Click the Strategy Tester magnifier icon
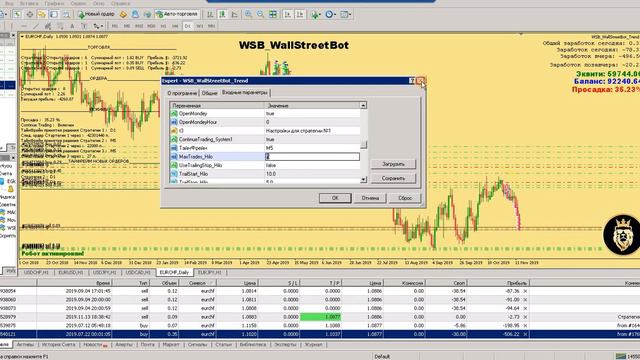 [x=66, y=14]
